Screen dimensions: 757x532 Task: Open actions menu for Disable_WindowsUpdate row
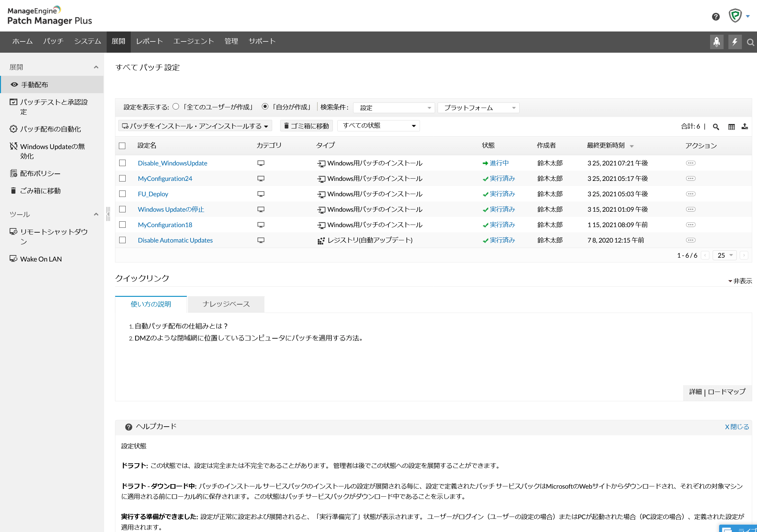click(x=691, y=163)
